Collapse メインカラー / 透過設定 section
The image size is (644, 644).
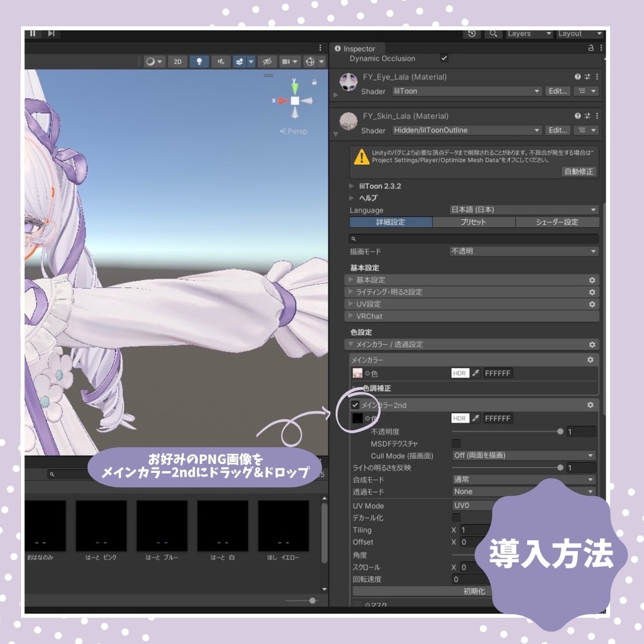[472, 345]
